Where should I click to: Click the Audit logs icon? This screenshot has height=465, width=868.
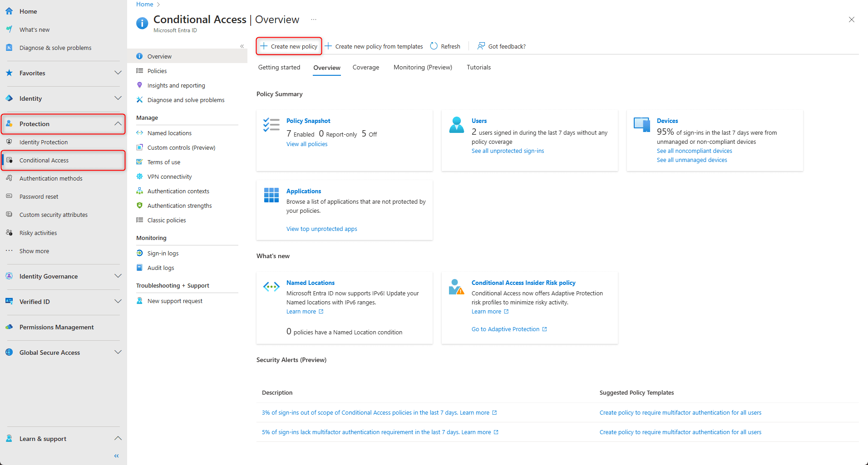[140, 268]
